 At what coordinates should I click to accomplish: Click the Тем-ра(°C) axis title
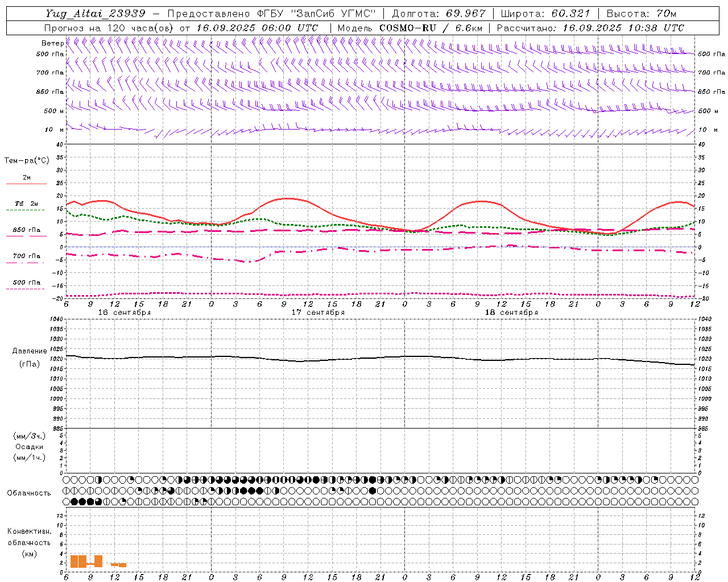[x=27, y=161]
